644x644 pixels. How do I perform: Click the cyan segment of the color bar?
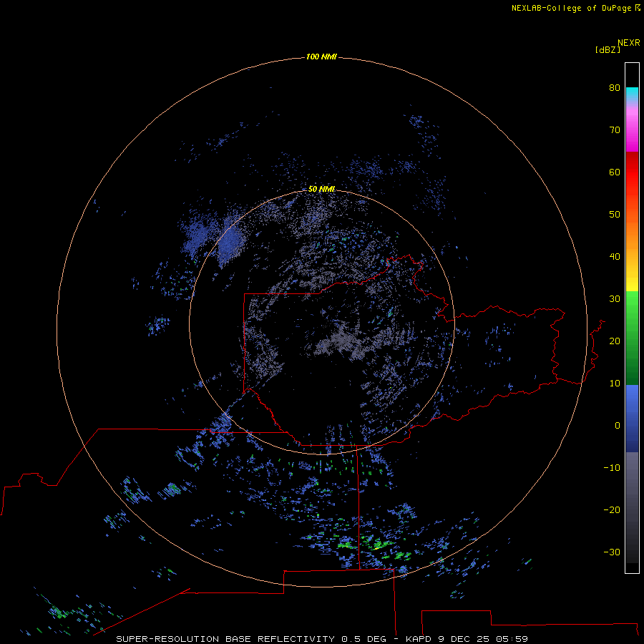632,92
